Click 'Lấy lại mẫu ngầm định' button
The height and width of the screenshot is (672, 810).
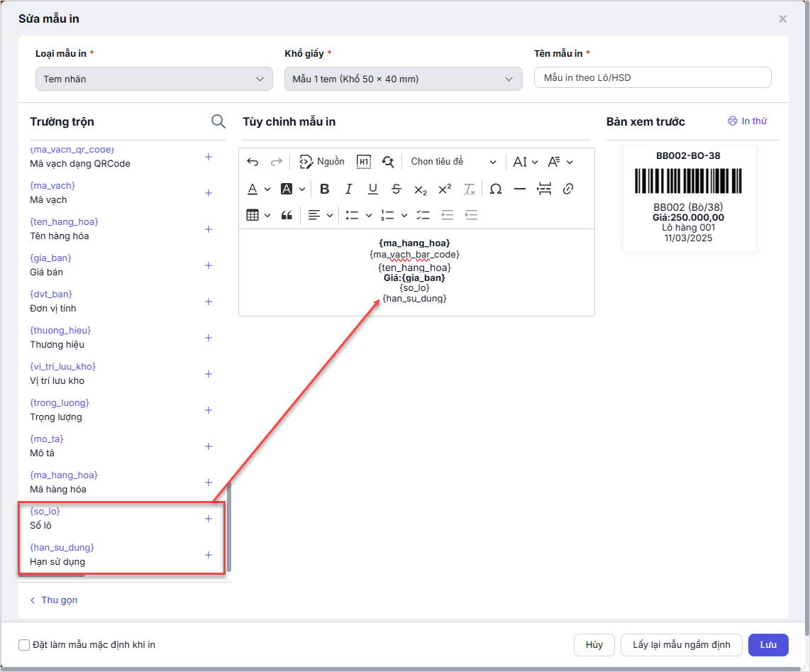681,644
